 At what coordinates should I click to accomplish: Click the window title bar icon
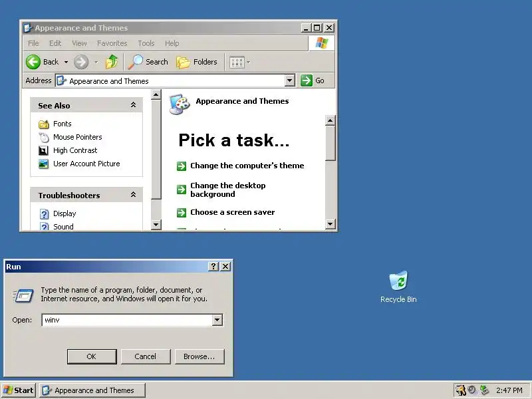click(28, 28)
